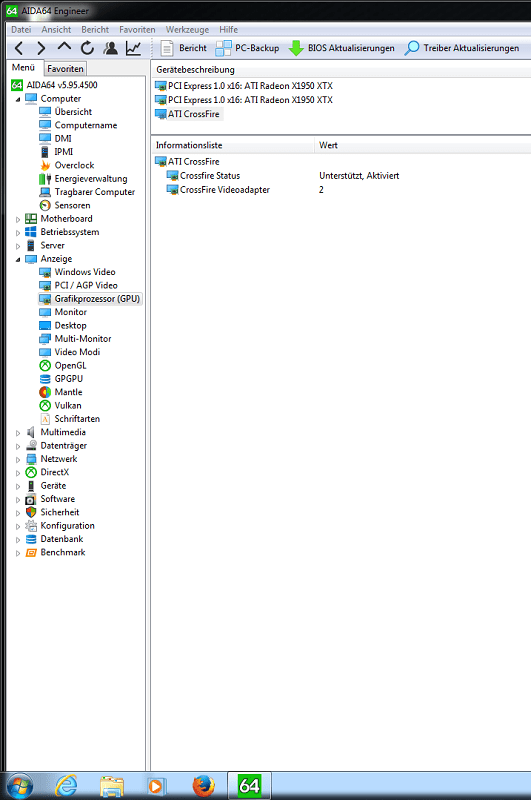Open Treiber Aktualisierungen
Screen dimensions: 531x800
point(462,48)
